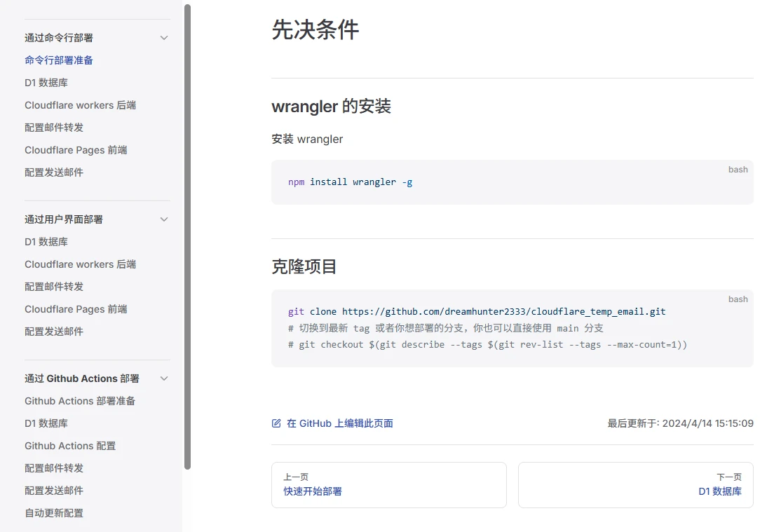
Task: Open Github Actions 配置 page
Action: (70, 446)
